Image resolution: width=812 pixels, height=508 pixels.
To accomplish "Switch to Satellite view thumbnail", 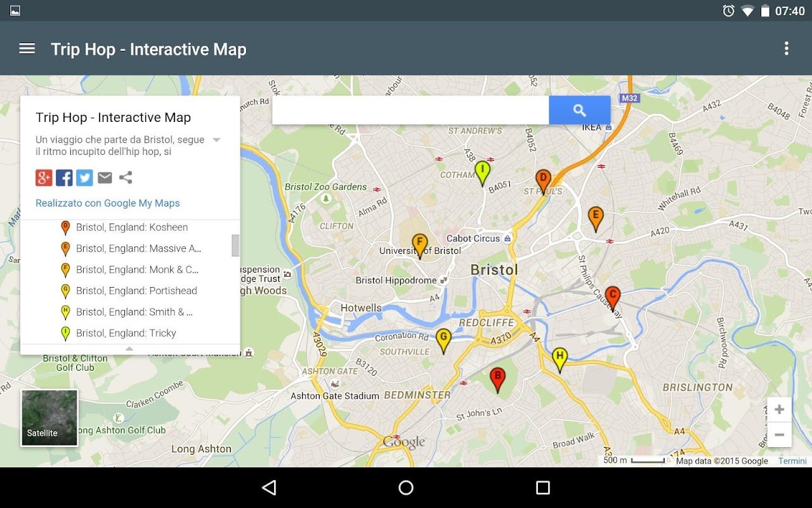I will pyautogui.click(x=49, y=417).
